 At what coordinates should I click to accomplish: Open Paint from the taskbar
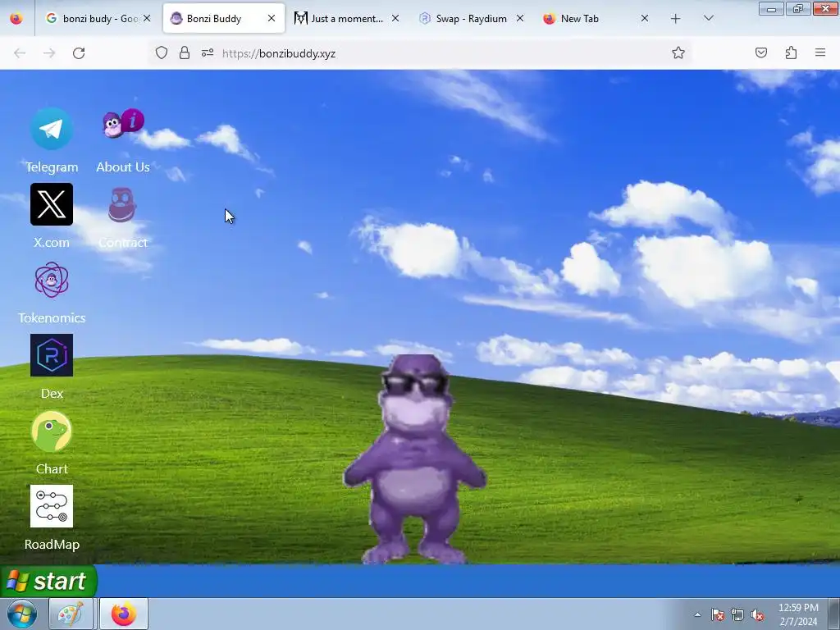click(x=71, y=614)
